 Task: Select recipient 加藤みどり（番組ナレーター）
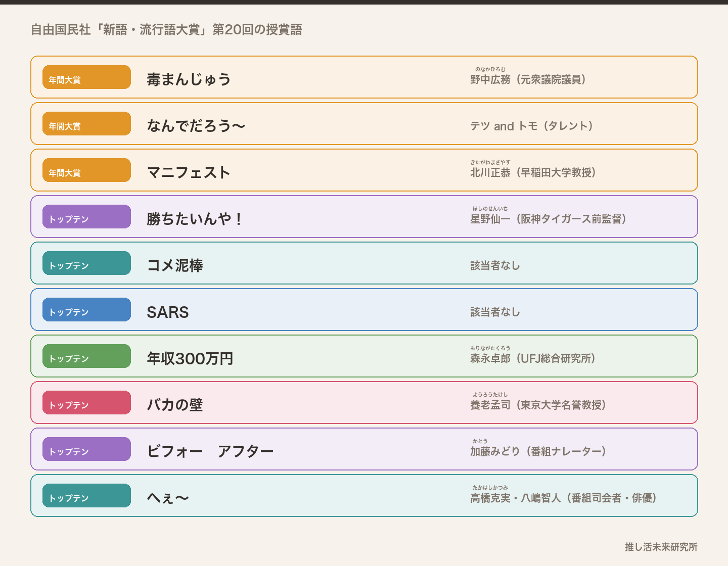538,451
